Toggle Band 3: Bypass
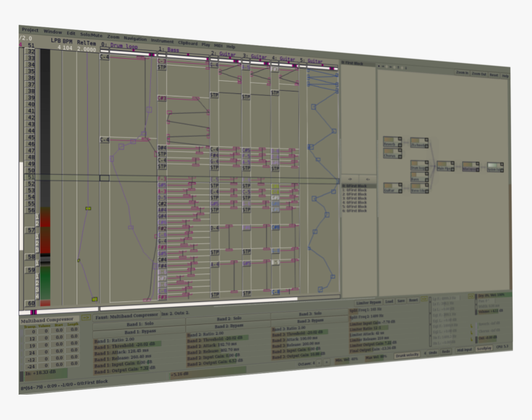 (309, 320)
